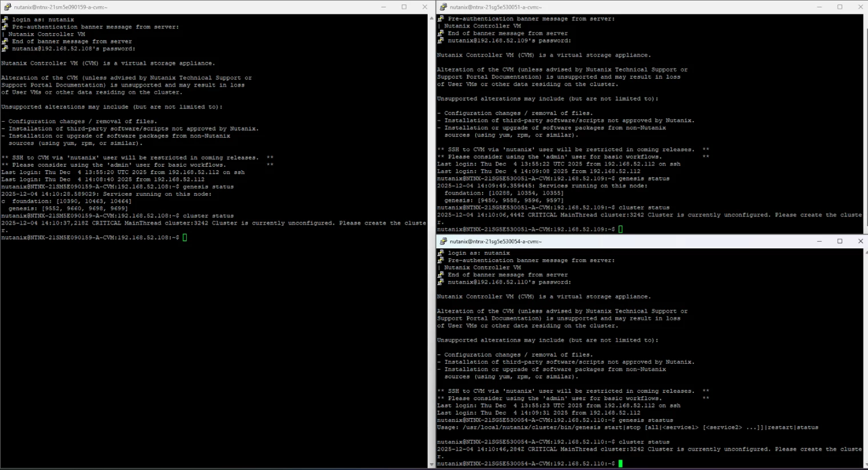The width and height of the screenshot is (868, 470).
Task: Click the mistyped 'genesis sstatus' command line
Action: pyautogui.click(x=555, y=420)
